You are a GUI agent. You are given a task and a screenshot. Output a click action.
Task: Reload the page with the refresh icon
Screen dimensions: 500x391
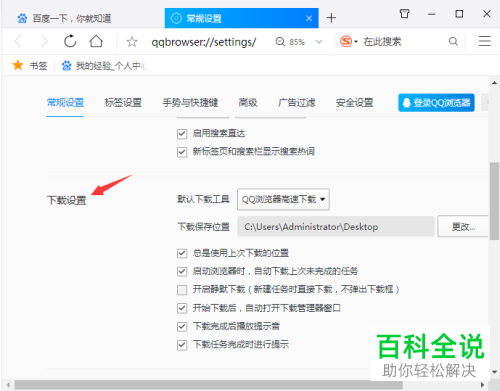[70, 41]
